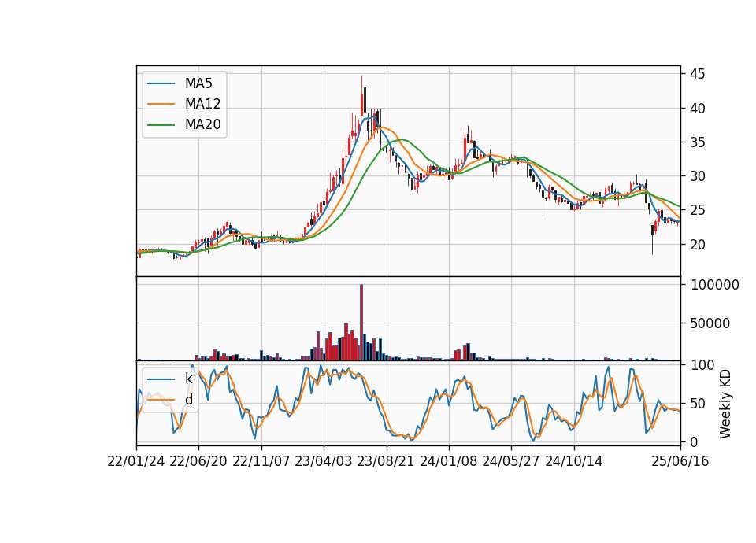Click the 50000 volume axis label
Viewport: 756px width, 543px height.
point(710,323)
